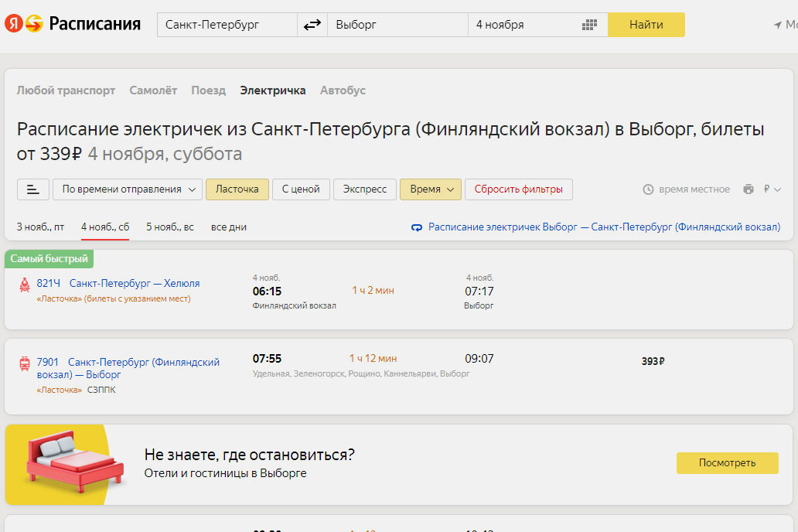Click the 393₽ ticket price
The height and width of the screenshot is (532, 798).
coord(653,361)
